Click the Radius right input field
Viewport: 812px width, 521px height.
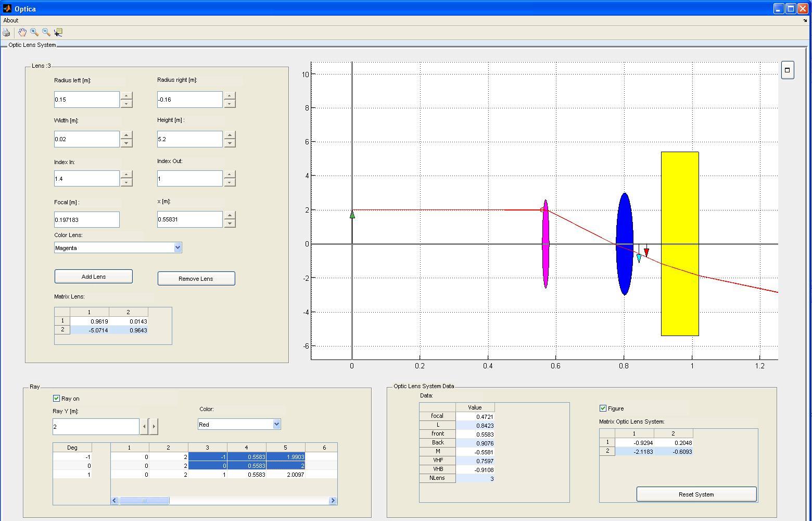[190, 100]
